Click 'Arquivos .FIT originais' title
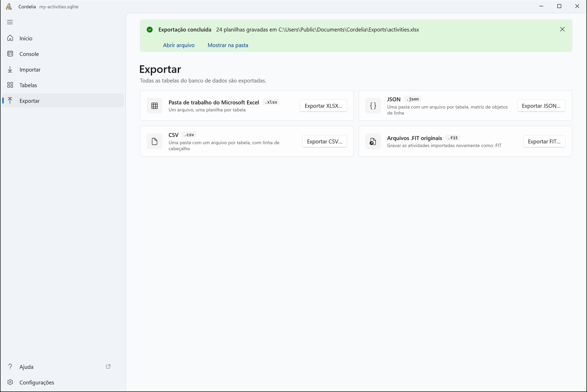The height and width of the screenshot is (392, 587). pyautogui.click(x=414, y=138)
